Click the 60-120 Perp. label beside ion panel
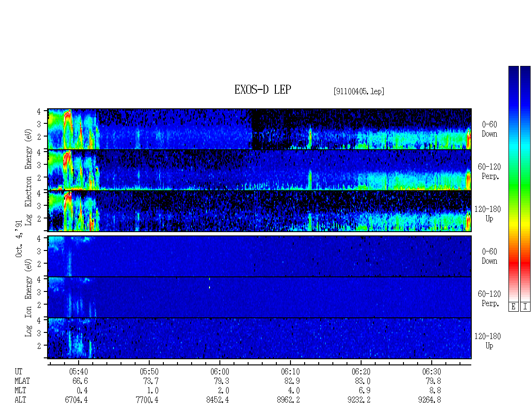This screenshot has height=412, width=532. pyautogui.click(x=489, y=299)
